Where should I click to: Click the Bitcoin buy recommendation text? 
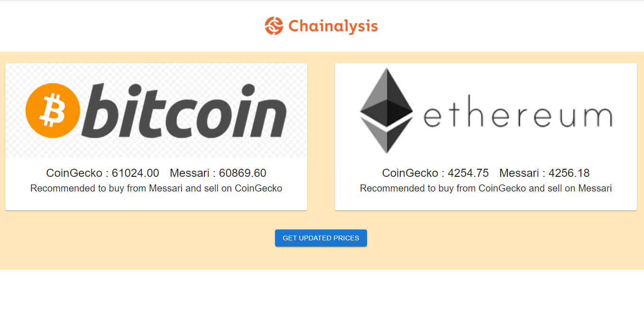point(156,188)
